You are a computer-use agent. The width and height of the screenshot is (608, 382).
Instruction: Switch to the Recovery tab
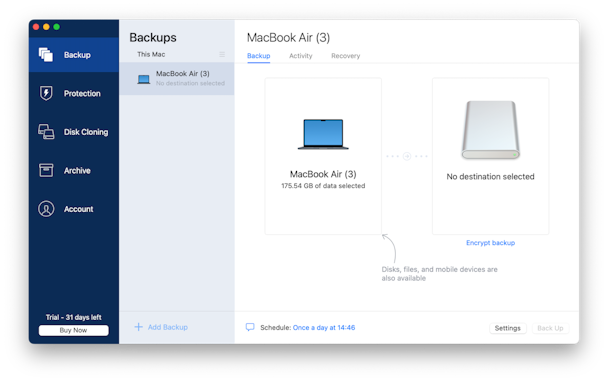(345, 56)
